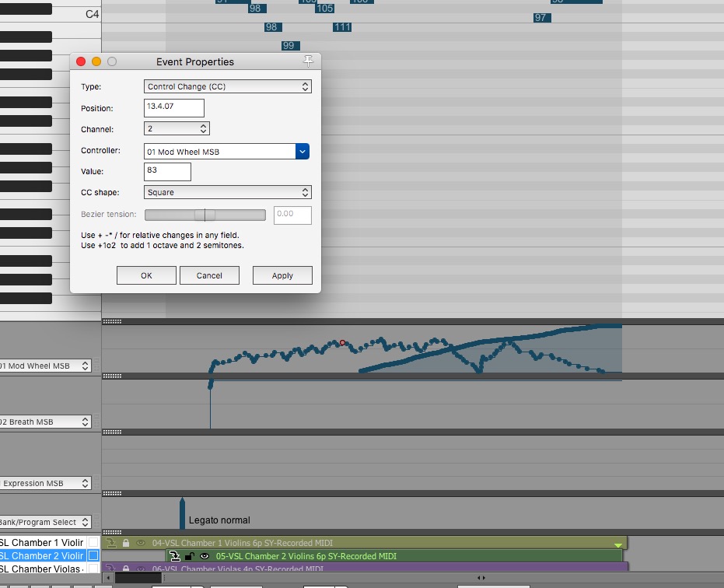Click the horizontal scrollbar thumb
The height and width of the screenshot is (588, 724).
(138, 577)
